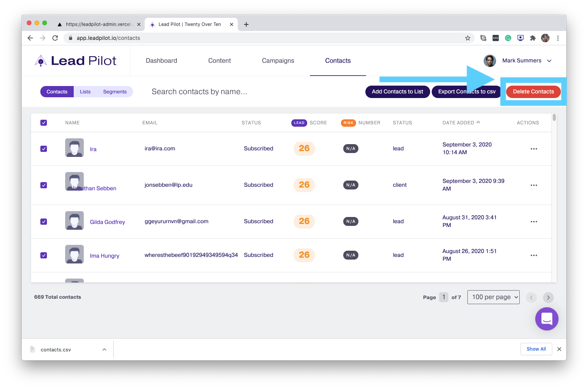
Task: Deselect Ima Hungry's checkbox
Action: click(44, 255)
